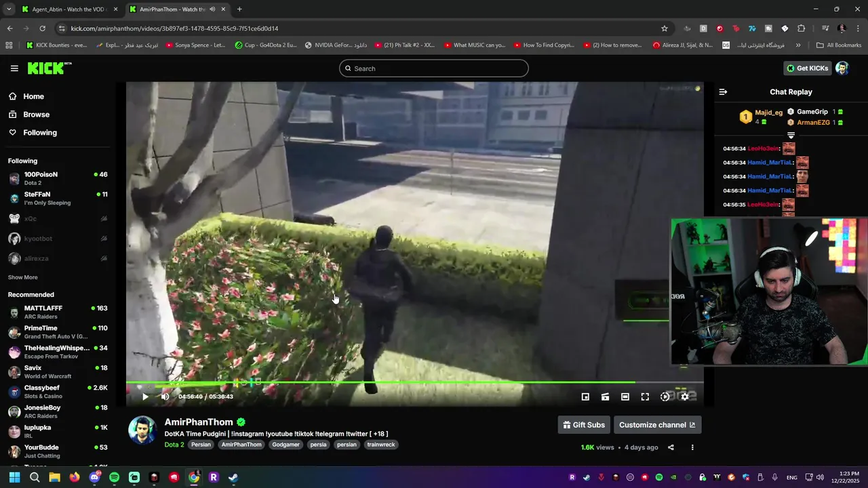Share this video via share icon

point(671,447)
